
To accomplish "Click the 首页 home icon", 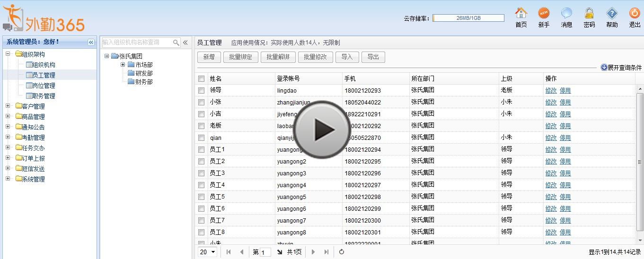I will tap(521, 13).
